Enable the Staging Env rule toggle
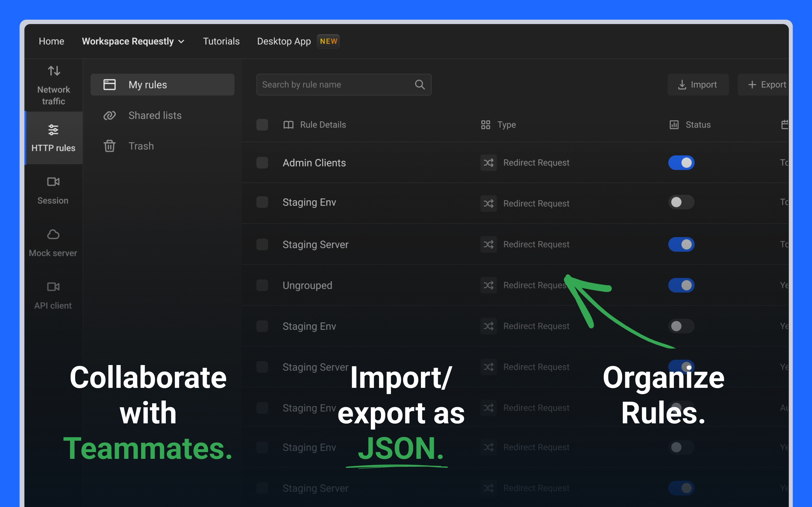 click(681, 202)
